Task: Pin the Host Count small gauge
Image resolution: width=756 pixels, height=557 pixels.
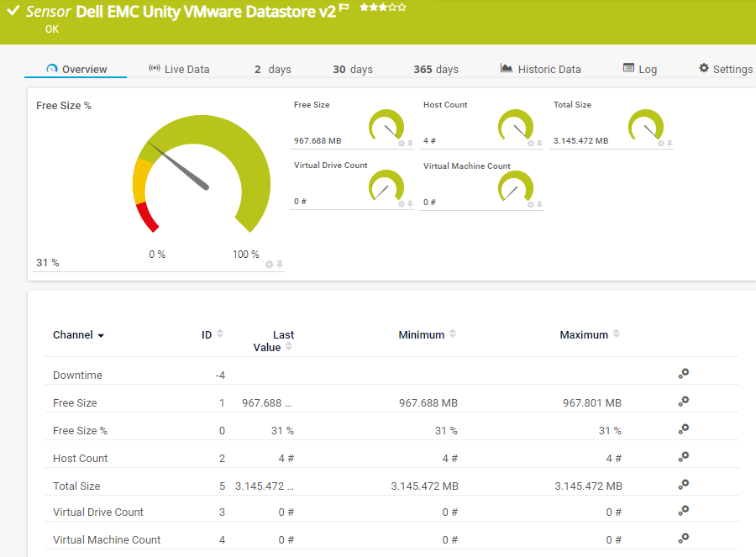Action: [x=539, y=144]
